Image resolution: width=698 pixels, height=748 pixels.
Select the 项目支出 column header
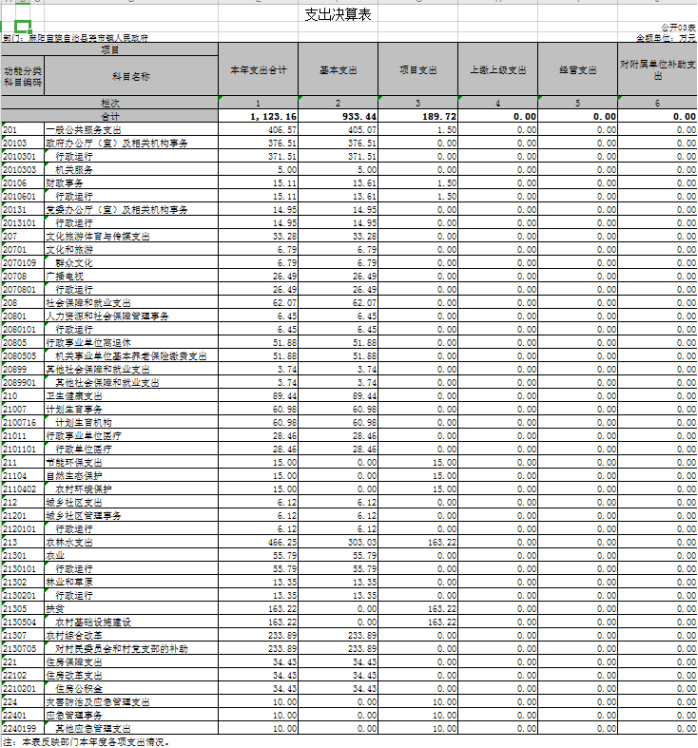418,70
